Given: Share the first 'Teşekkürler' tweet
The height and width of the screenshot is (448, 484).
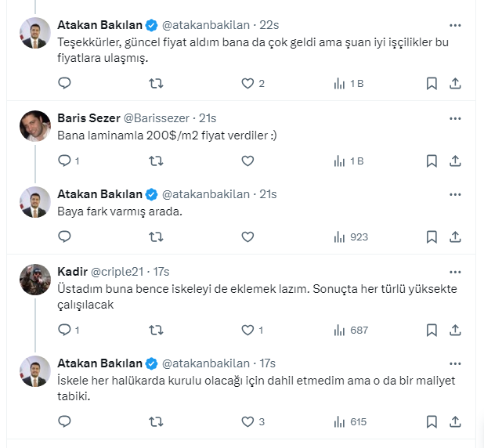Looking at the screenshot, I should coord(455,83).
